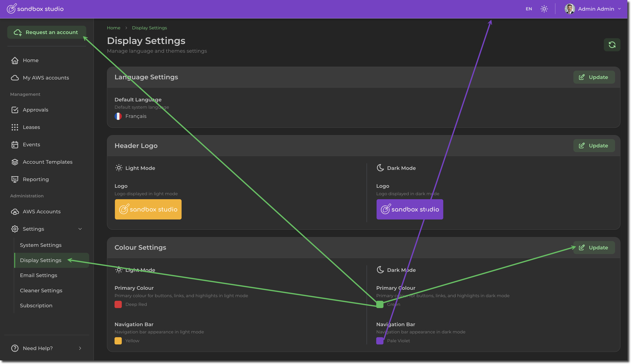Open the Events calendar icon

(x=15, y=145)
